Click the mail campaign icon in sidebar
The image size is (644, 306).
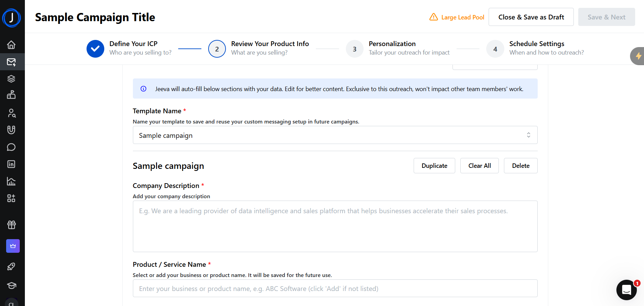11,62
